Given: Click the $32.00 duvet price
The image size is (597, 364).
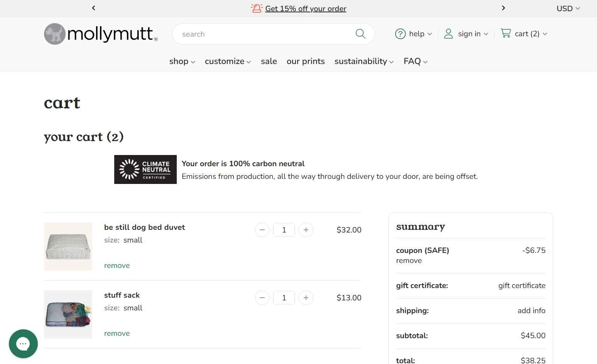Looking at the screenshot, I should [349, 230].
